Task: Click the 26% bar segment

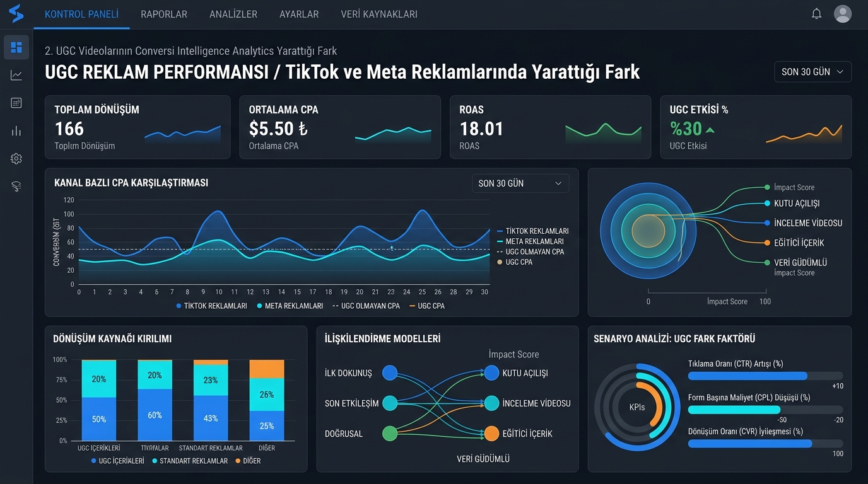Action: point(267,395)
